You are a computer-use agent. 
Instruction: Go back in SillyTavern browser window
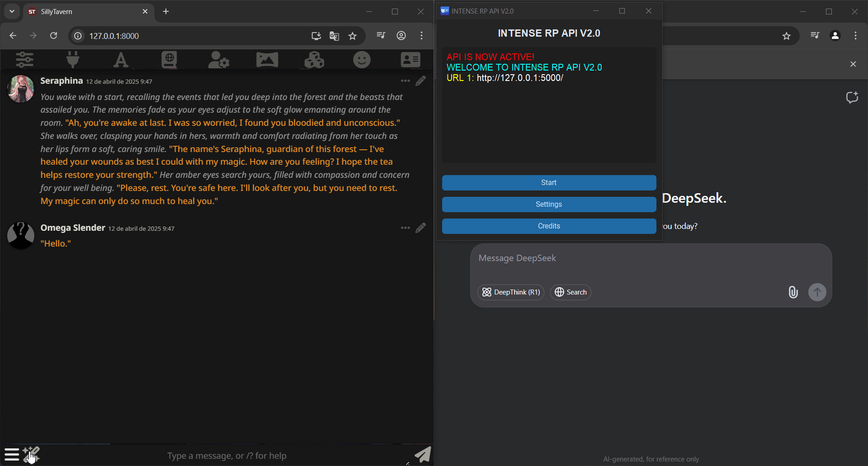13,36
